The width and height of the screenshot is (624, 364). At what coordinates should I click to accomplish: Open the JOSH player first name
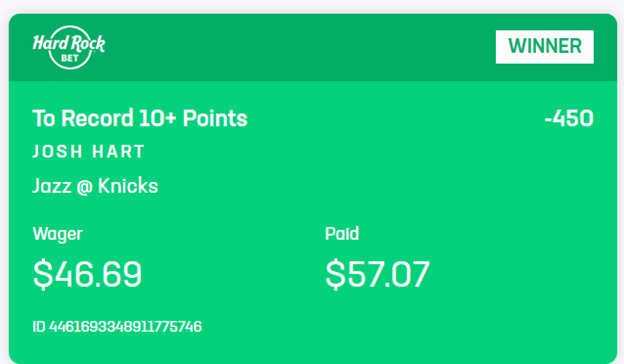tap(58, 152)
